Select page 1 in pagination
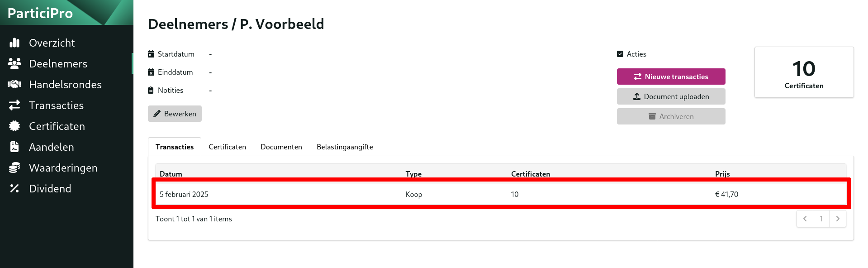 tap(821, 219)
